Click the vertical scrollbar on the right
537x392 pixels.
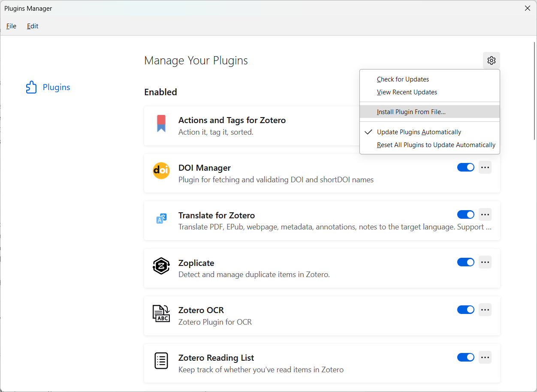[x=534, y=90]
